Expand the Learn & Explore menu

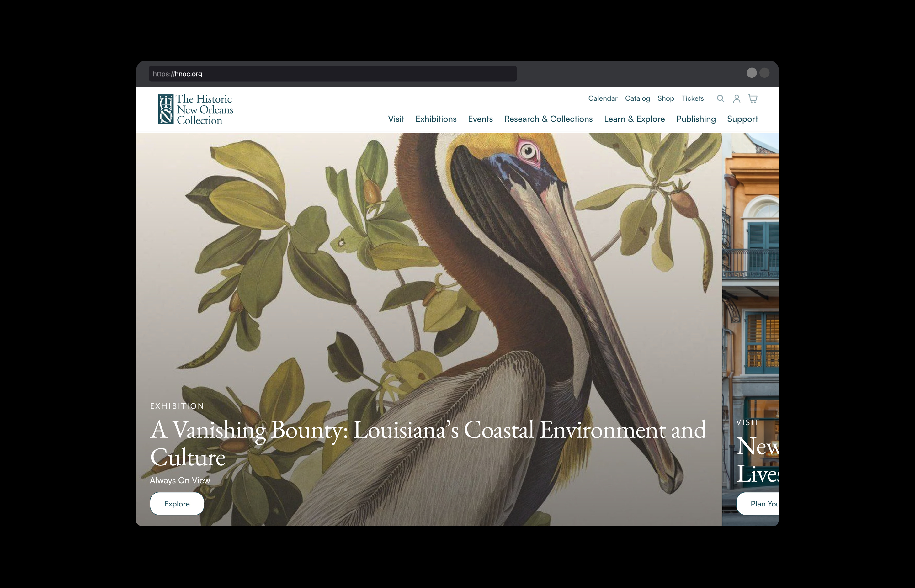(634, 119)
